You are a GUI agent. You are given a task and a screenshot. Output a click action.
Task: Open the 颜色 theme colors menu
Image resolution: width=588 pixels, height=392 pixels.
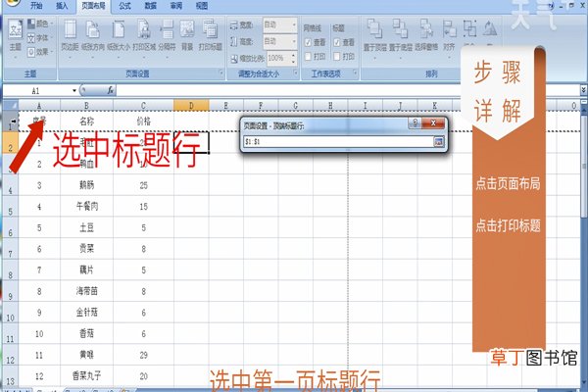(x=40, y=24)
